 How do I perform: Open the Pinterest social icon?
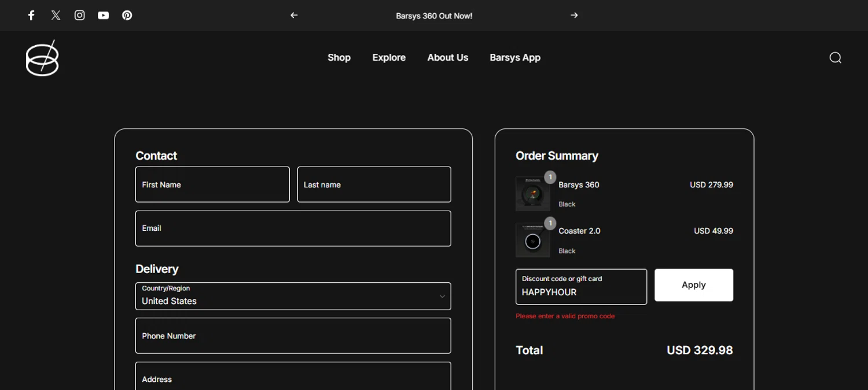[x=127, y=16]
